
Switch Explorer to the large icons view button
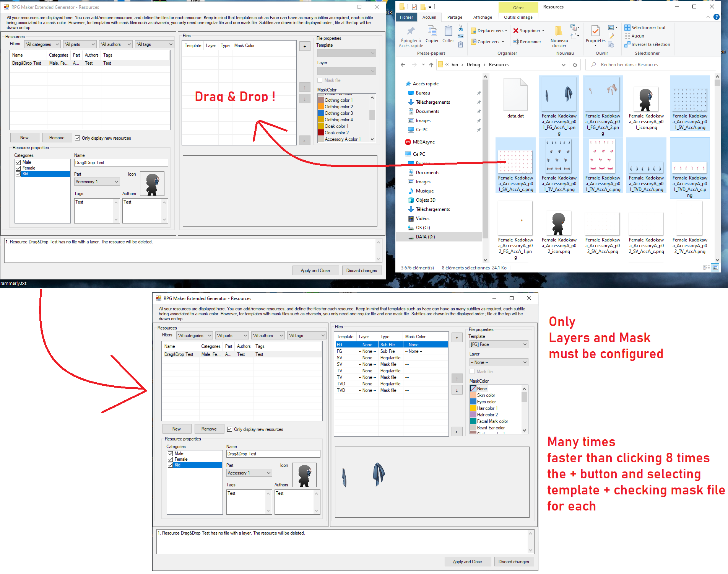pyautogui.click(x=715, y=267)
